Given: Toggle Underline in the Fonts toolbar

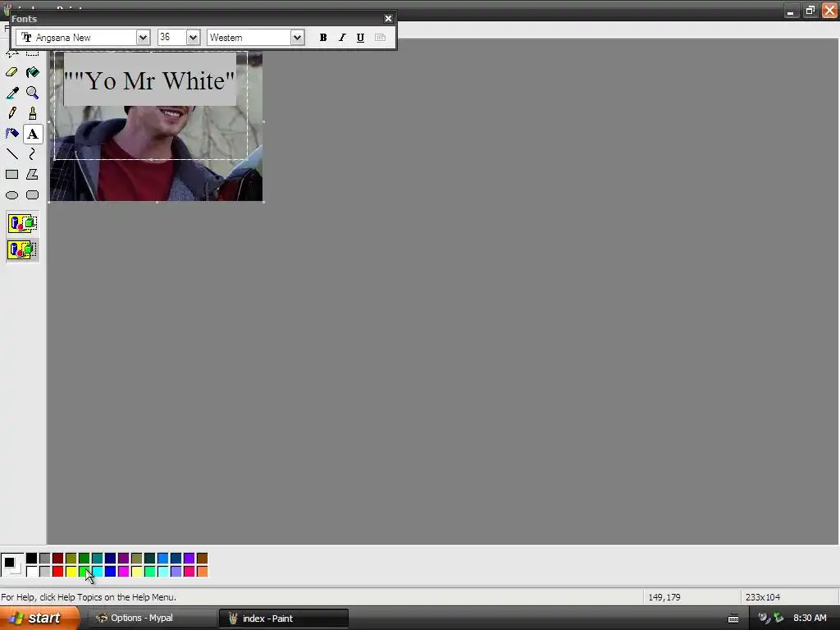Looking at the screenshot, I should [x=361, y=38].
